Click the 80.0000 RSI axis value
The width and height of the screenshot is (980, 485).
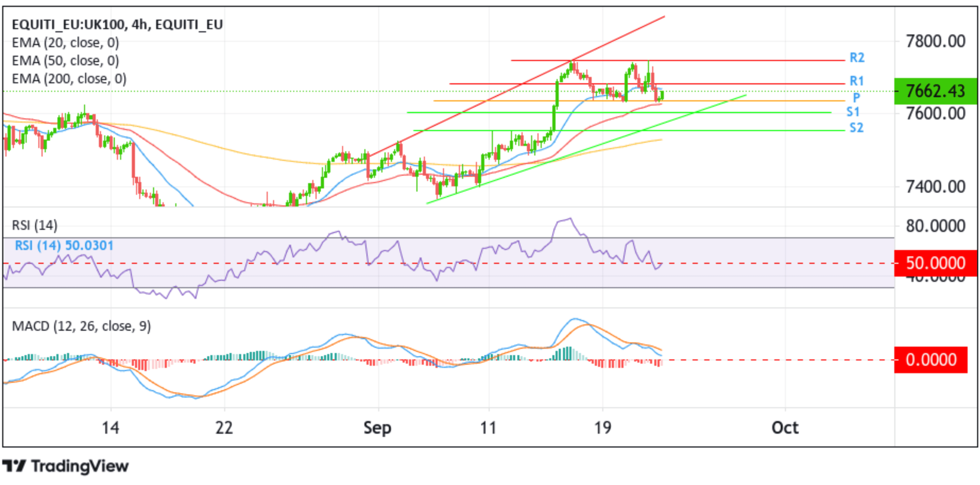935,226
